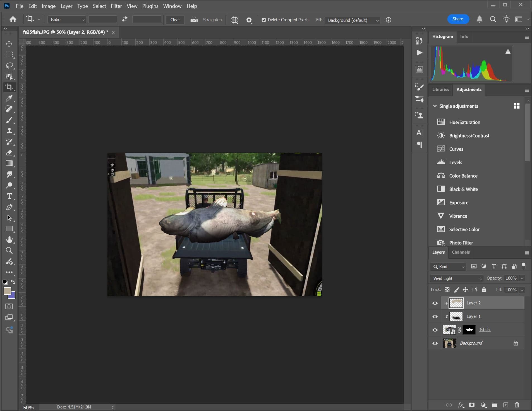Open the Filter menu
The height and width of the screenshot is (411, 532).
116,6
